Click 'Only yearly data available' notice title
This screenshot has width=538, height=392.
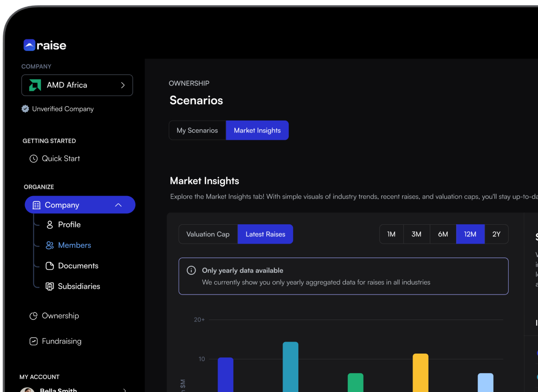tap(243, 270)
